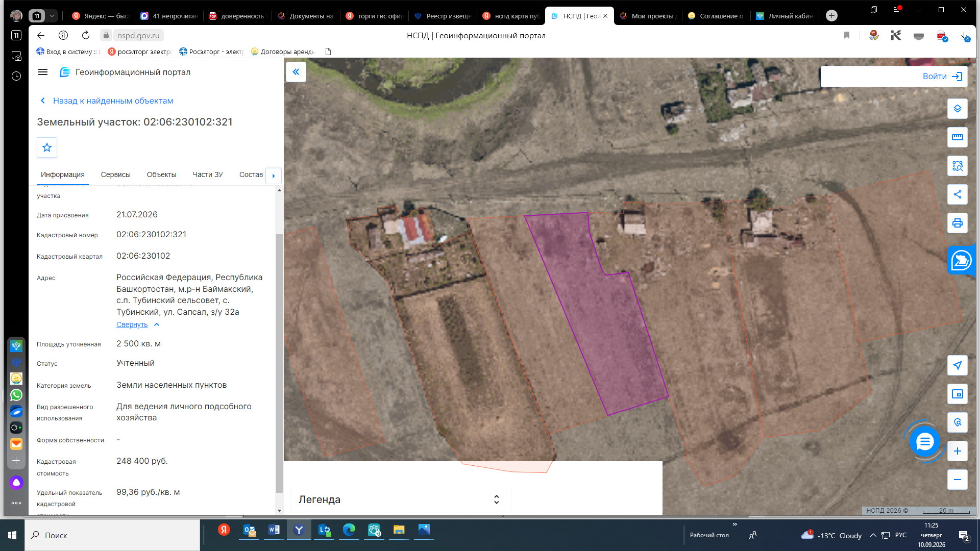Reload the page in browser toolbar
The height and width of the screenshot is (551, 980).
pyautogui.click(x=86, y=35)
